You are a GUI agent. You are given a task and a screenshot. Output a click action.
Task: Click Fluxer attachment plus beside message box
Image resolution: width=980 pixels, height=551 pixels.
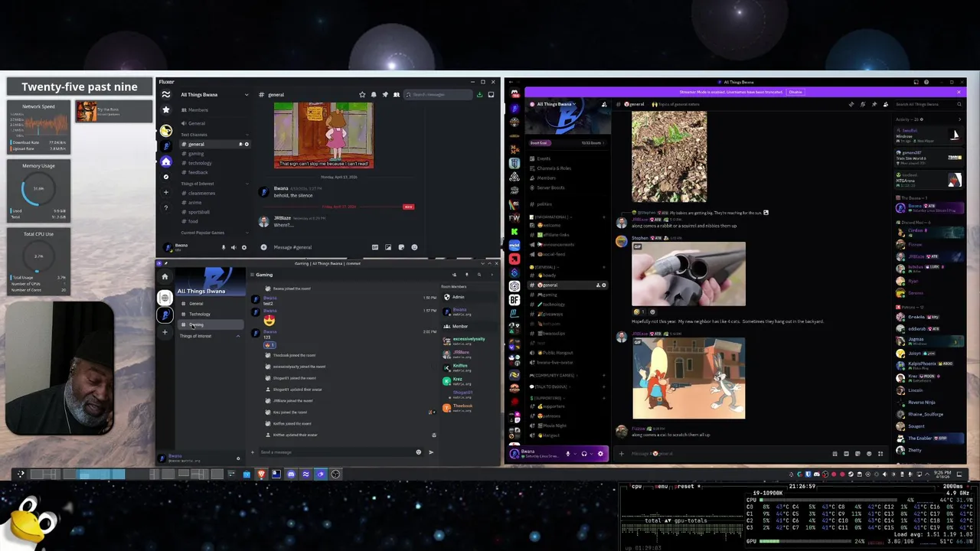coord(263,247)
